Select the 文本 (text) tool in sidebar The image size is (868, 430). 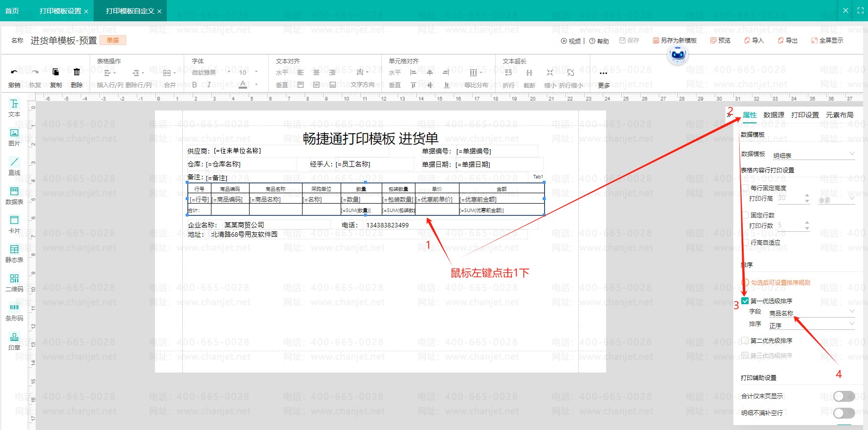click(x=14, y=107)
